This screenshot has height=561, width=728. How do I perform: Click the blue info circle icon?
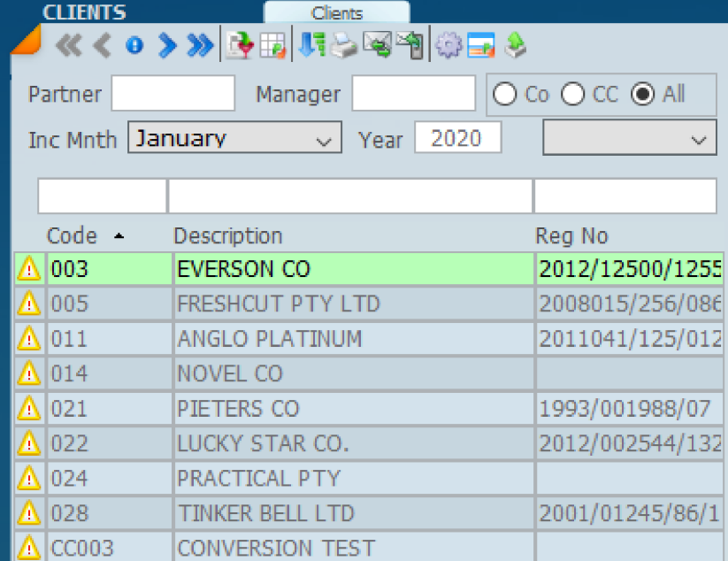tap(134, 46)
